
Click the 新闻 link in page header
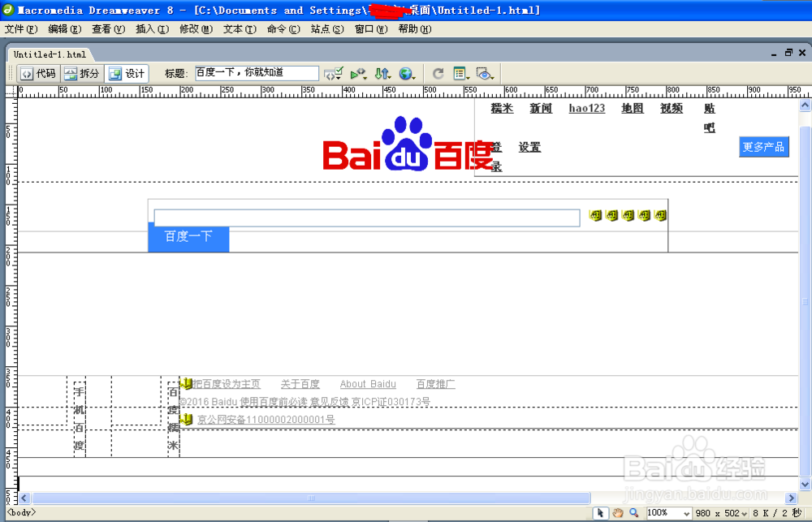pyautogui.click(x=541, y=108)
